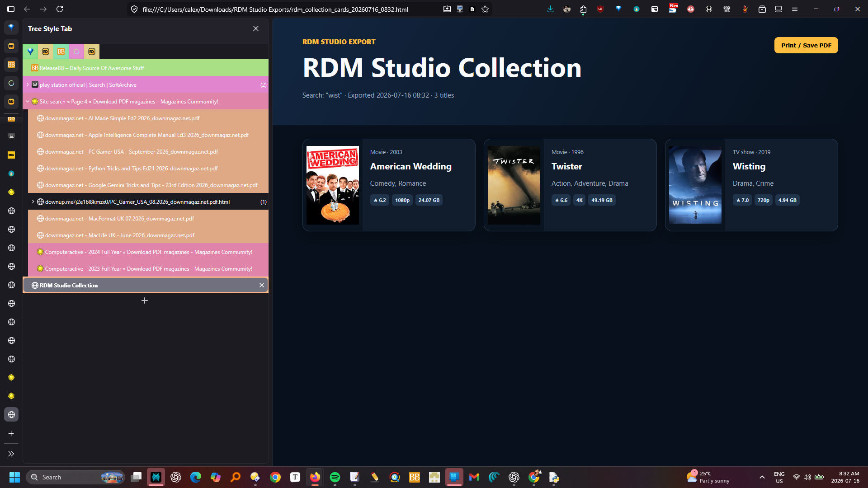Viewport: 868px width, 488px height.
Task: Click the American Wedding title
Action: 410,166
